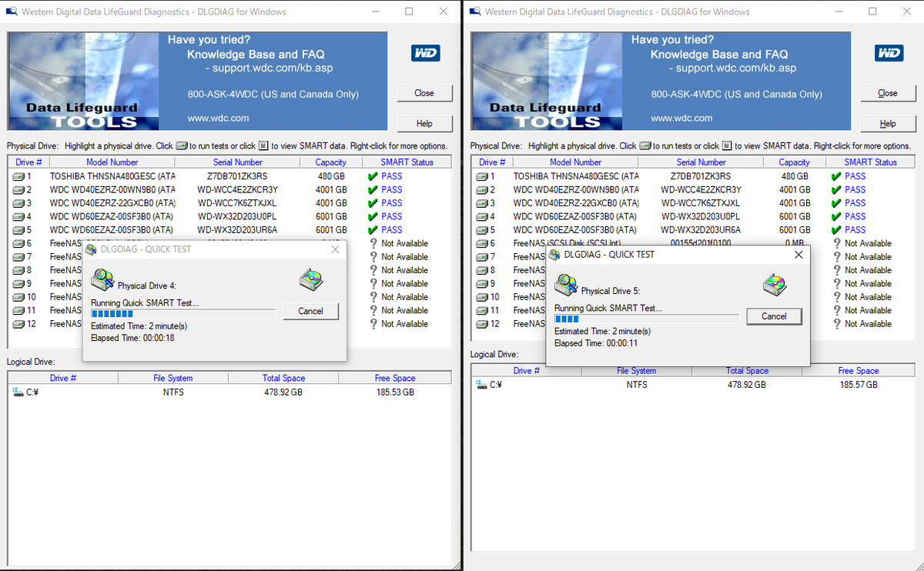The width and height of the screenshot is (924, 571).
Task: Click drive 8 icon in left window
Action: (x=18, y=270)
